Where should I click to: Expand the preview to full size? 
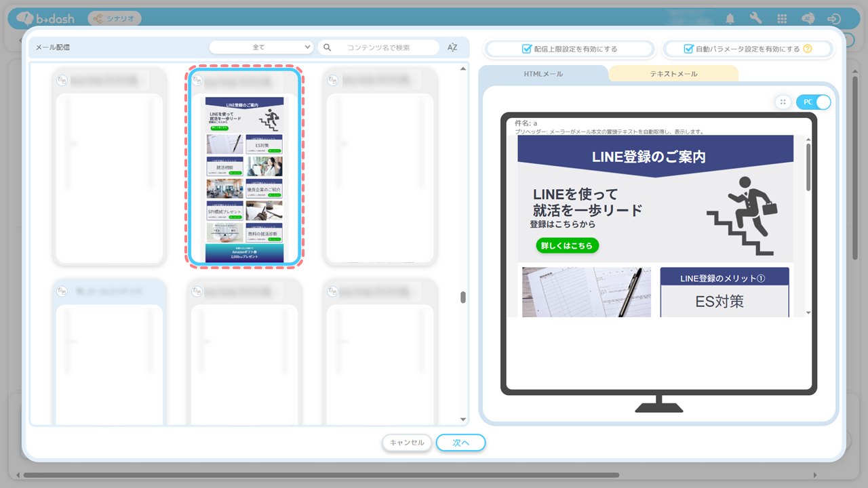783,102
